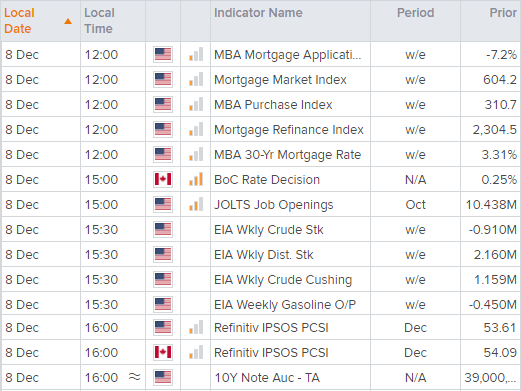Toggle the orange sort arrow on Local Date
Screen dimensions: 521x391
pos(68,21)
